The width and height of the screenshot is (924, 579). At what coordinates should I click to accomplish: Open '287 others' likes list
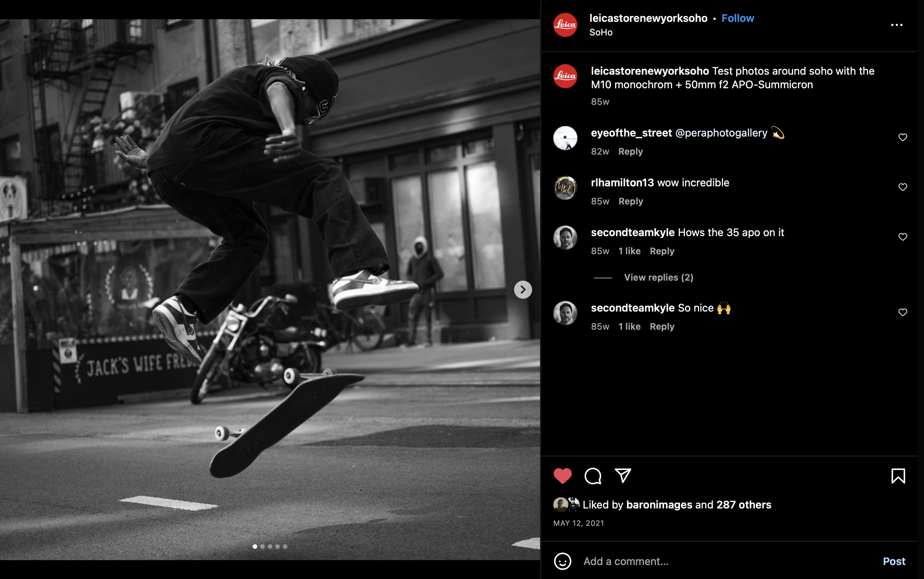[x=743, y=505]
